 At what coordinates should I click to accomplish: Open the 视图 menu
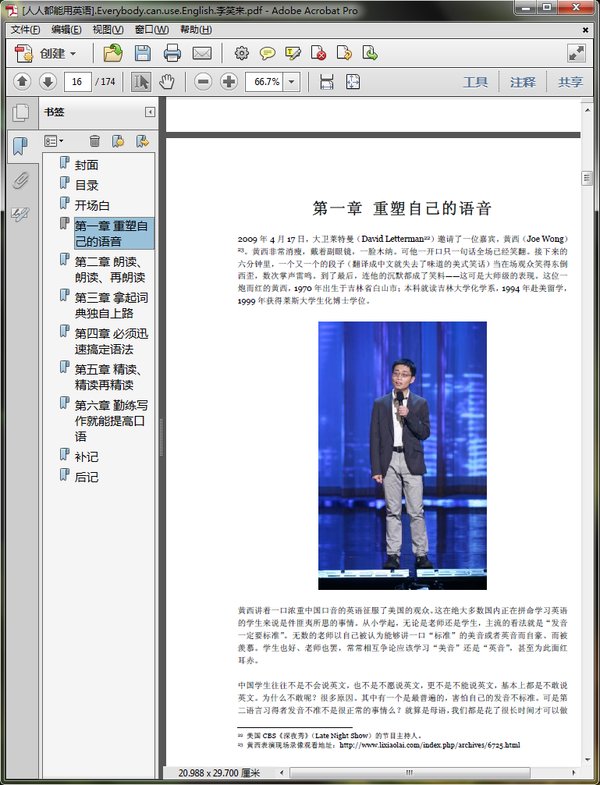coord(108,30)
